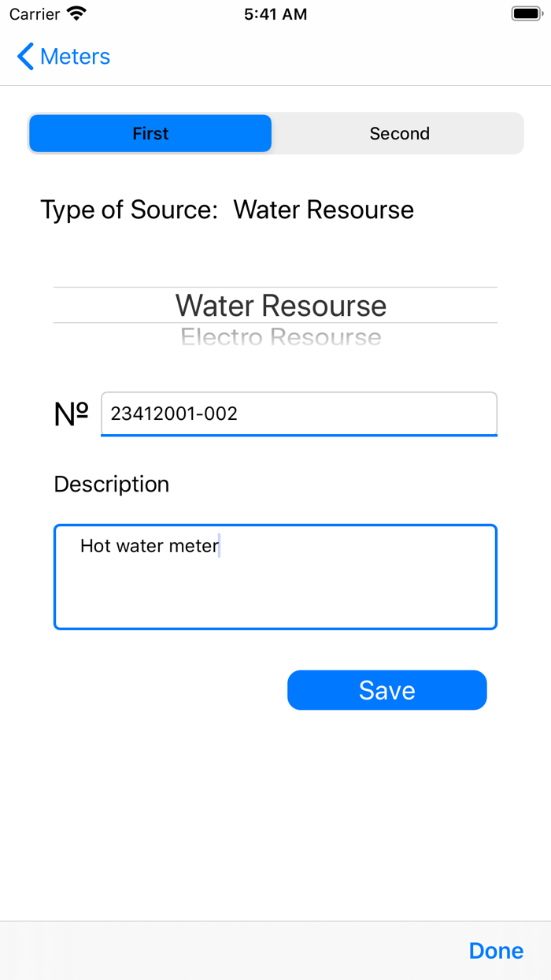Image resolution: width=551 pixels, height=980 pixels.
Task: Tap the Description text area
Action: tap(275, 577)
